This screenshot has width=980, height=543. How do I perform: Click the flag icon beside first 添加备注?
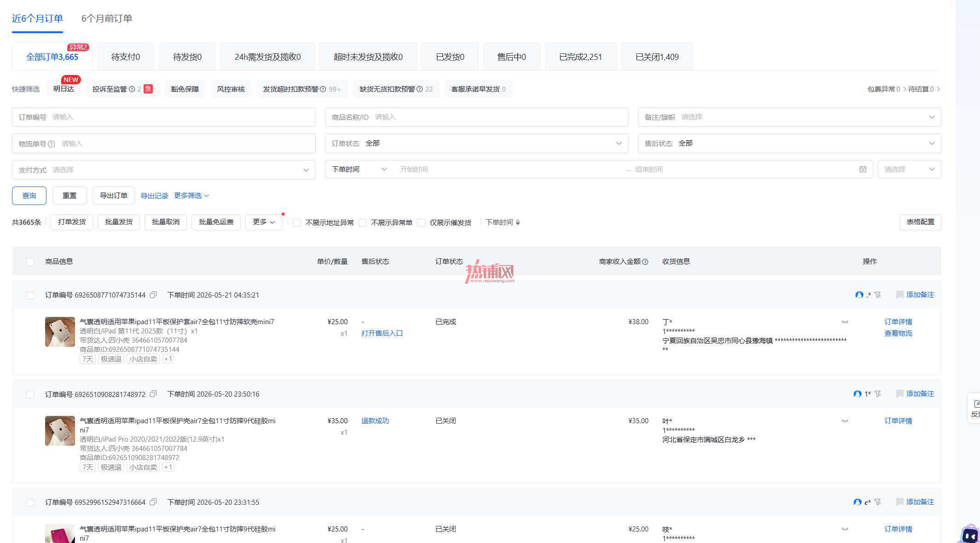pos(899,295)
